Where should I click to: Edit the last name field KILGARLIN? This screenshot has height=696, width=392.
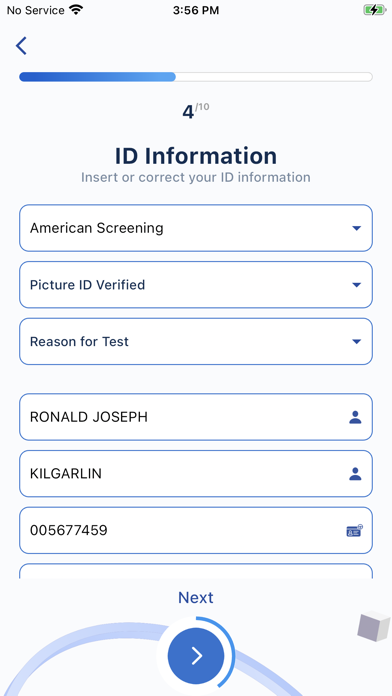click(x=196, y=474)
